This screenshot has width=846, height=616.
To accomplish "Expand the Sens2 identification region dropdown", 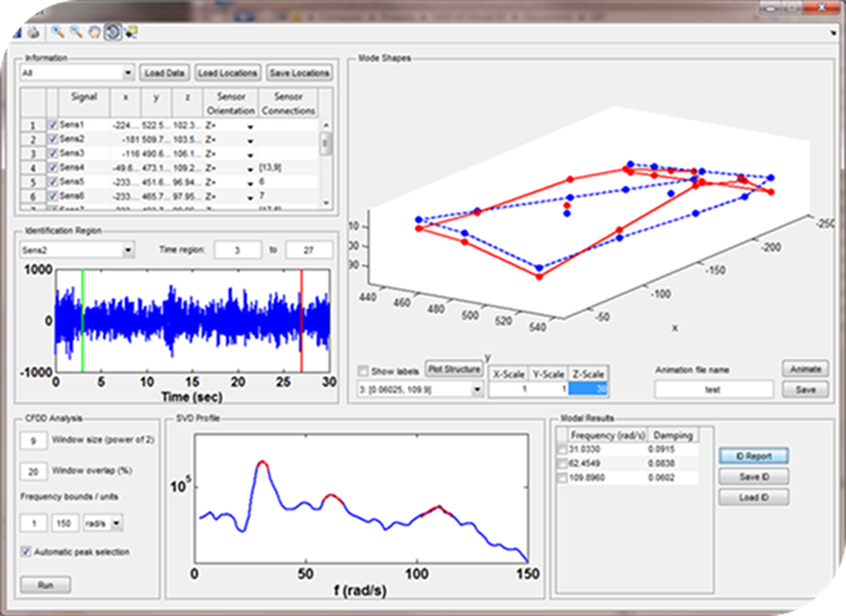I will coord(128,250).
